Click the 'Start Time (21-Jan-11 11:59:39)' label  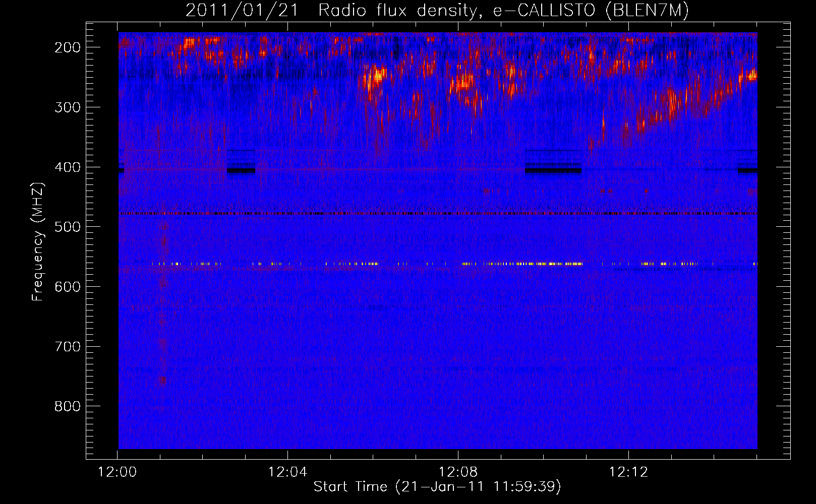(x=437, y=487)
